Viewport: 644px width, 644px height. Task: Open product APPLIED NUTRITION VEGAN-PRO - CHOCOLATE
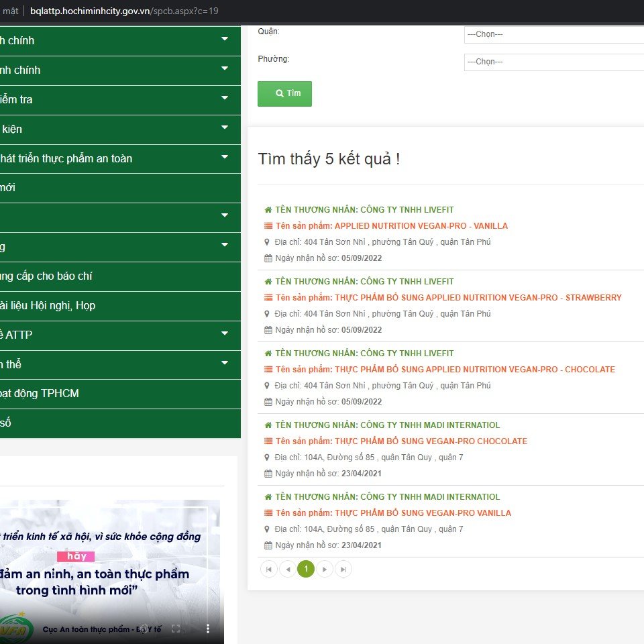coord(445,370)
